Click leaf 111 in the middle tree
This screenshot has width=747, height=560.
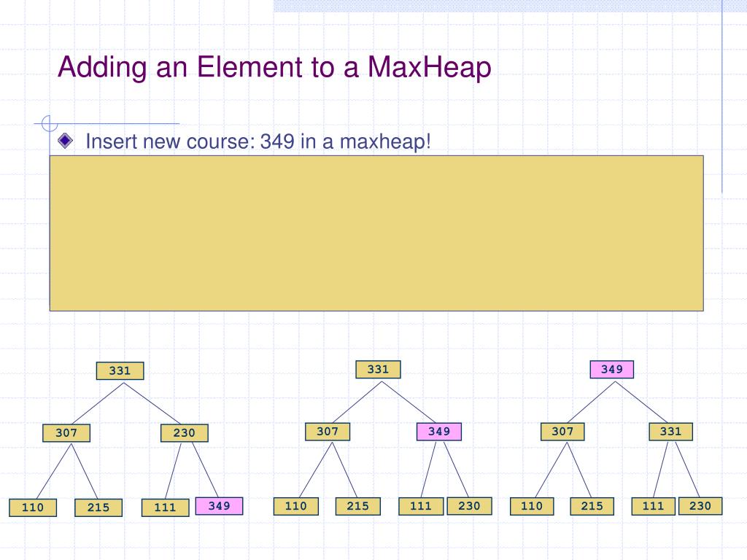click(421, 506)
